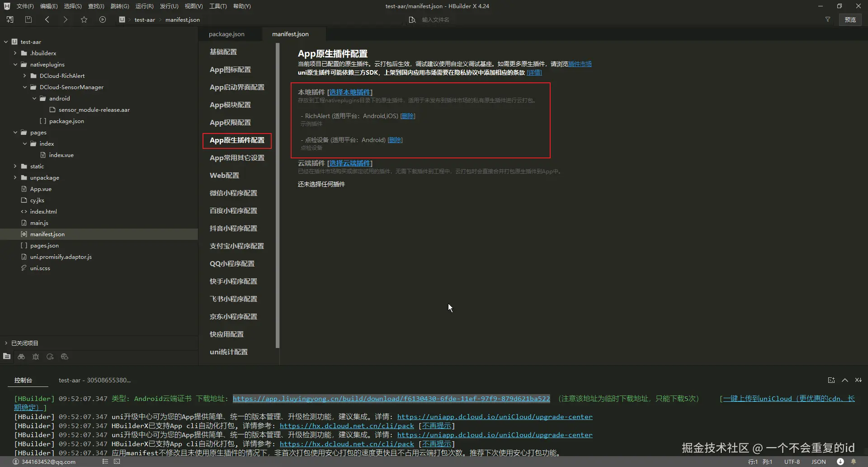868x467 pixels.
Task: Select sensor_module-release.aar in the file tree
Action: tap(94, 110)
